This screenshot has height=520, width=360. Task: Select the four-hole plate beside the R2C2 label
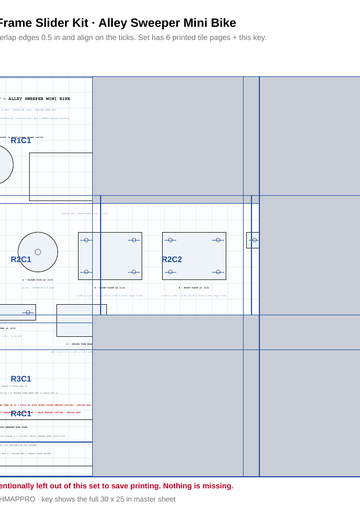coord(194,256)
